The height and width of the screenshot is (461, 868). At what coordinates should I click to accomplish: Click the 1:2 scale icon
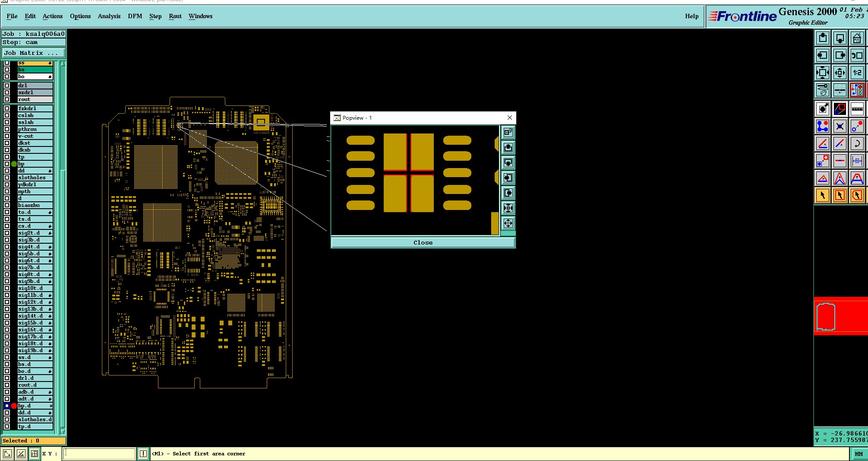pos(857,73)
